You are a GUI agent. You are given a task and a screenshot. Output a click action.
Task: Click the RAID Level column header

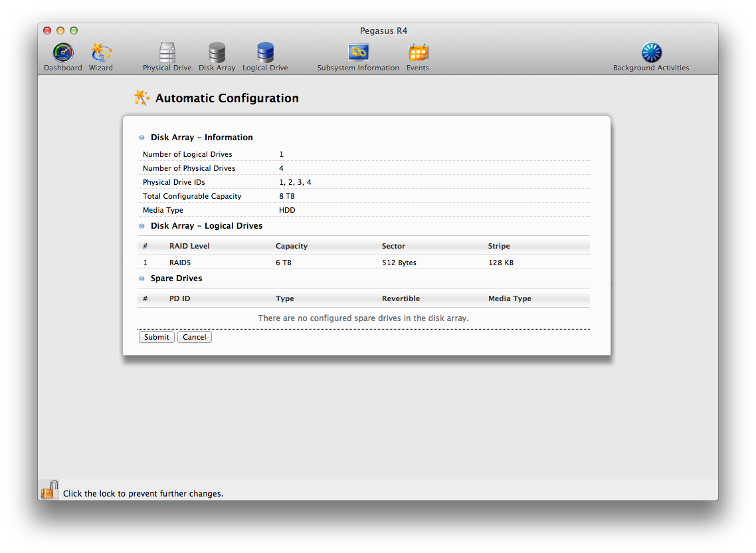189,246
